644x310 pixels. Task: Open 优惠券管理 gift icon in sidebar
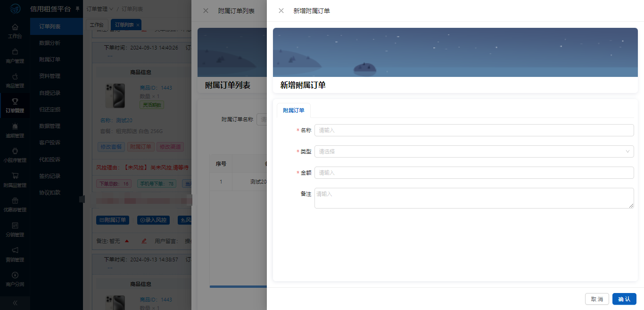click(x=15, y=200)
